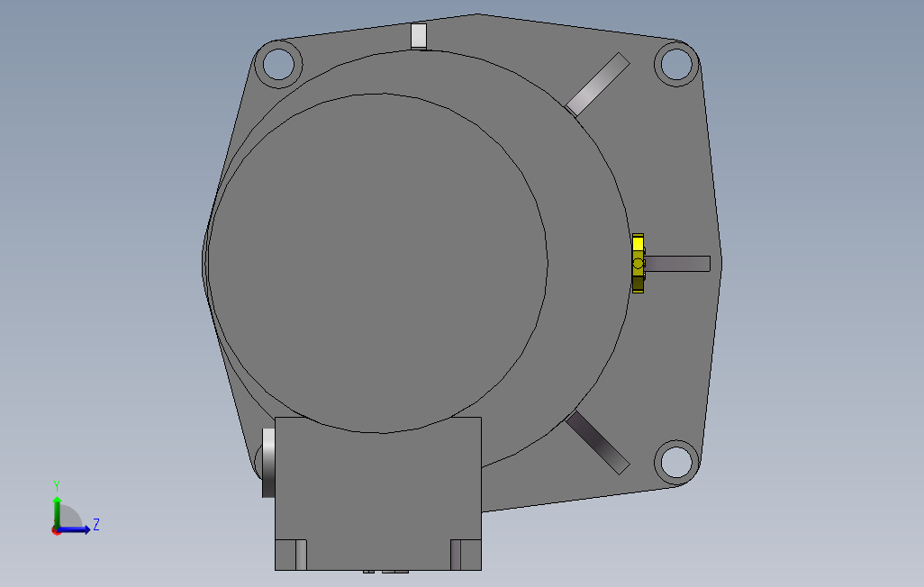The width and height of the screenshot is (924, 587).
Task: Click the green Y axis of the triad
Action: coord(57,511)
